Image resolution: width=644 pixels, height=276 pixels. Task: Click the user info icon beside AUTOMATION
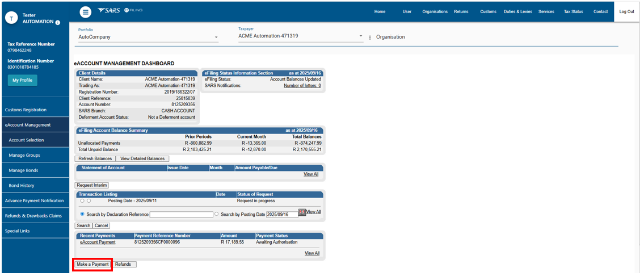58,22
